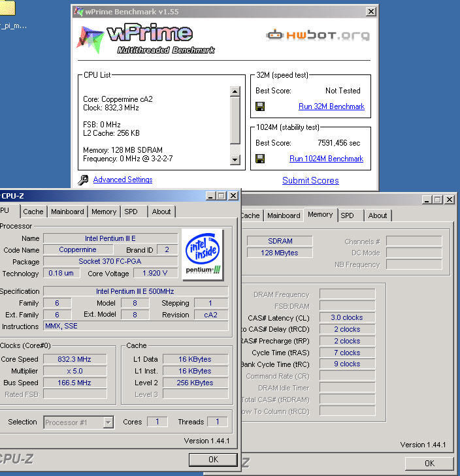Click the Name field Intel Pentium III E
The image size is (460, 476).
[110, 238]
